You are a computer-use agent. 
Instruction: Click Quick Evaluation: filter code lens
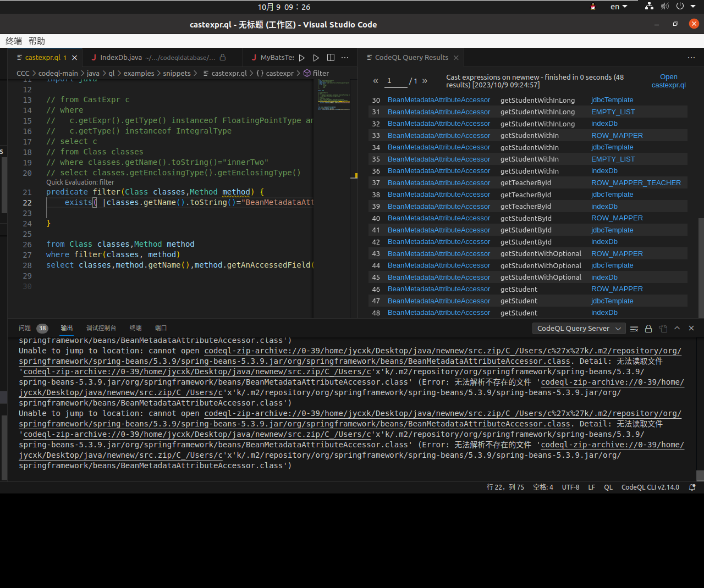[80, 182]
